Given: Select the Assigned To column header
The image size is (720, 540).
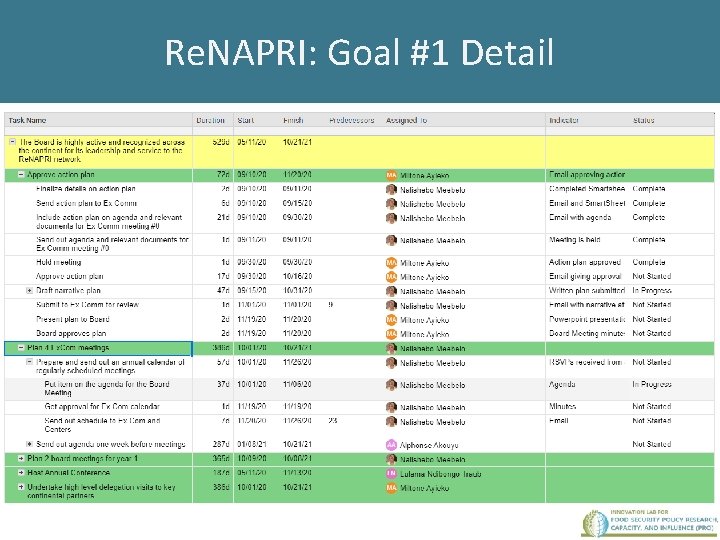Looking at the screenshot, I should [464, 120].
